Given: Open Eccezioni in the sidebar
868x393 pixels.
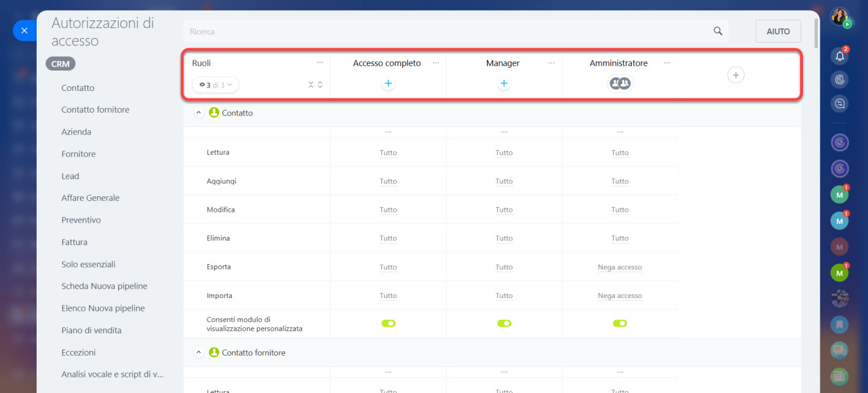Looking at the screenshot, I should [x=79, y=352].
